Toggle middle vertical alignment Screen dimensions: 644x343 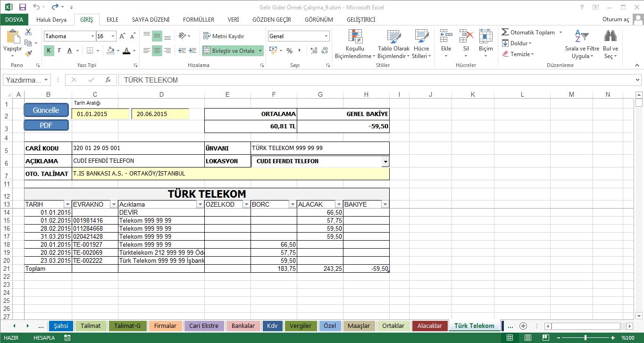pos(157,36)
